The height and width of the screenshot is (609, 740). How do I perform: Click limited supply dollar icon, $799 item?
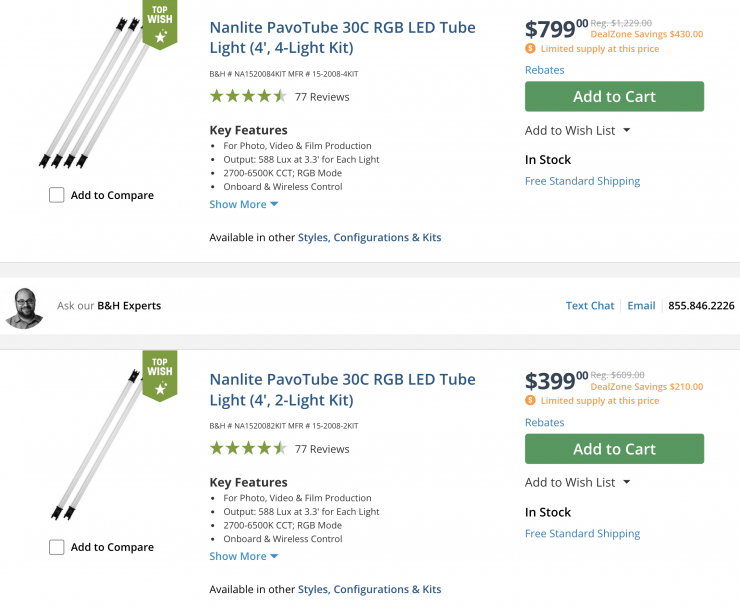coord(530,48)
